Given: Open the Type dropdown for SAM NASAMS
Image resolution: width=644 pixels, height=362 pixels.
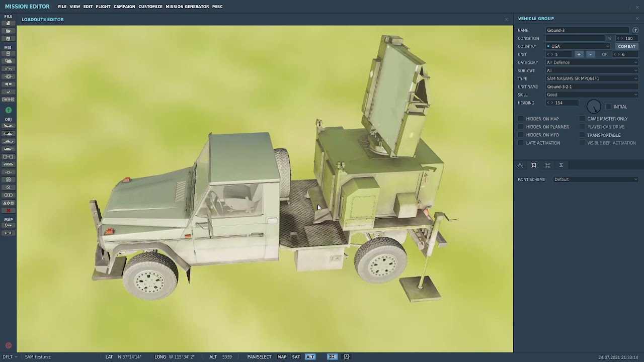Looking at the screenshot, I should tap(592, 79).
